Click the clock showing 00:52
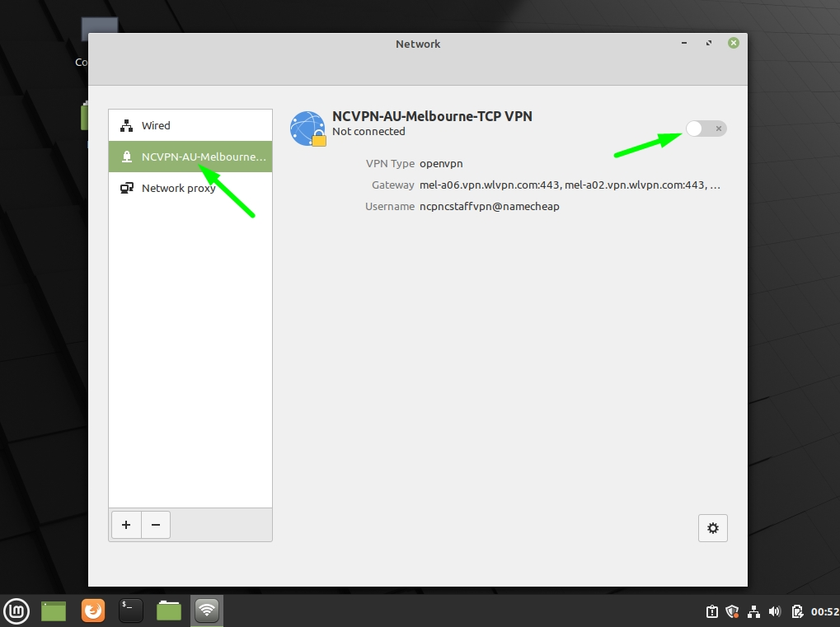The height and width of the screenshot is (627, 840). [x=824, y=611]
